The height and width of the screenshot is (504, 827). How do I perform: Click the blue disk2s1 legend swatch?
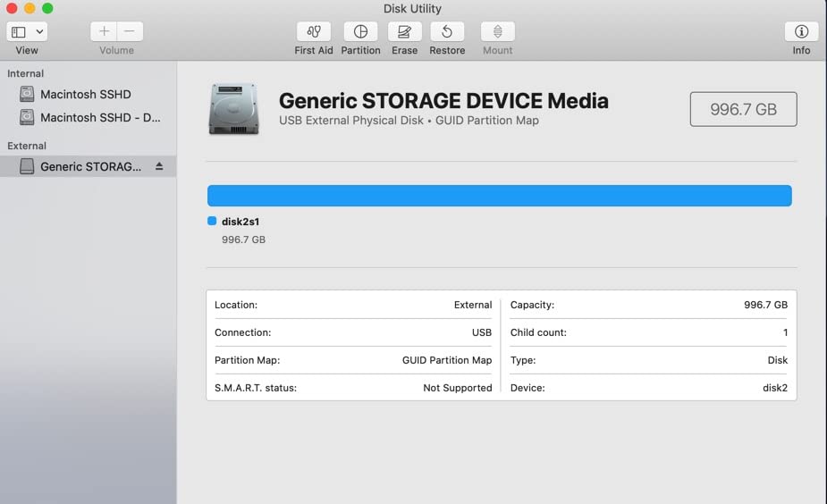coord(212,221)
